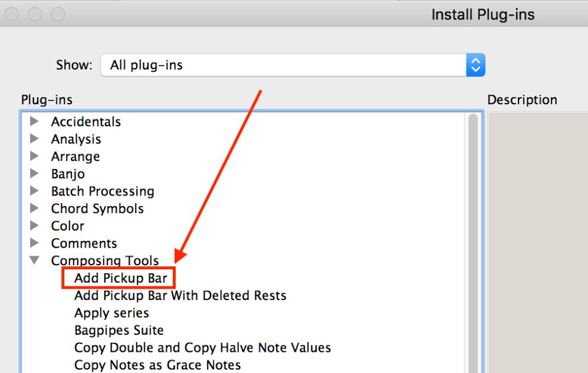Expand the Color plug-ins category
The height and width of the screenshot is (373, 588).
point(34,226)
